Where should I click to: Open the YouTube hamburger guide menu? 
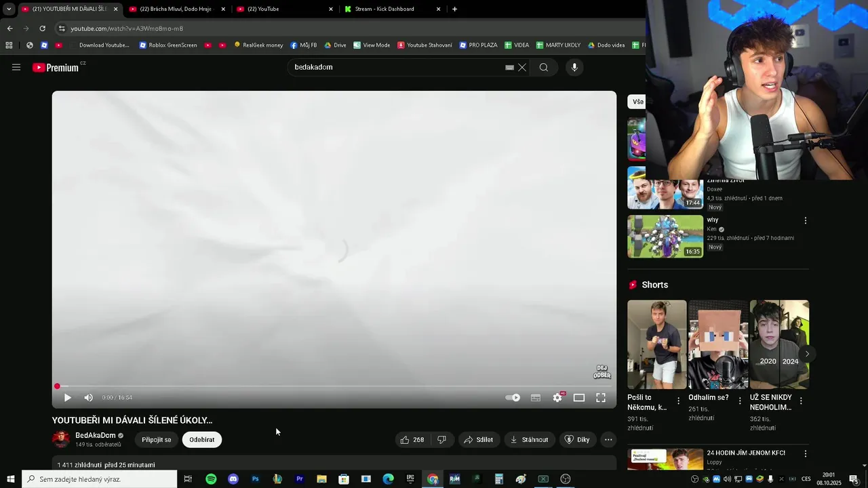click(x=16, y=67)
